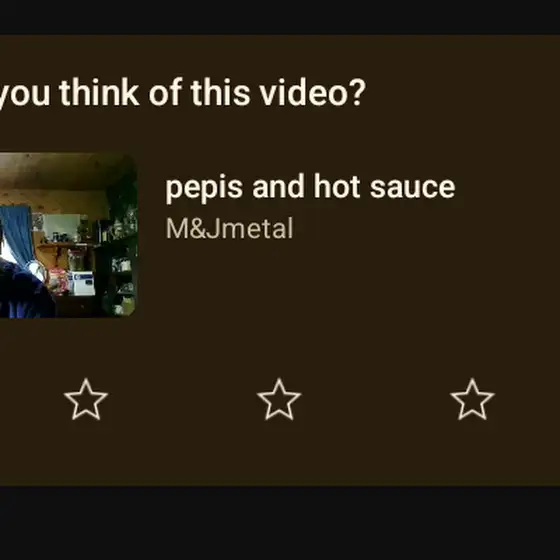Open the 'pepis and hot sauce' title

tap(310, 188)
